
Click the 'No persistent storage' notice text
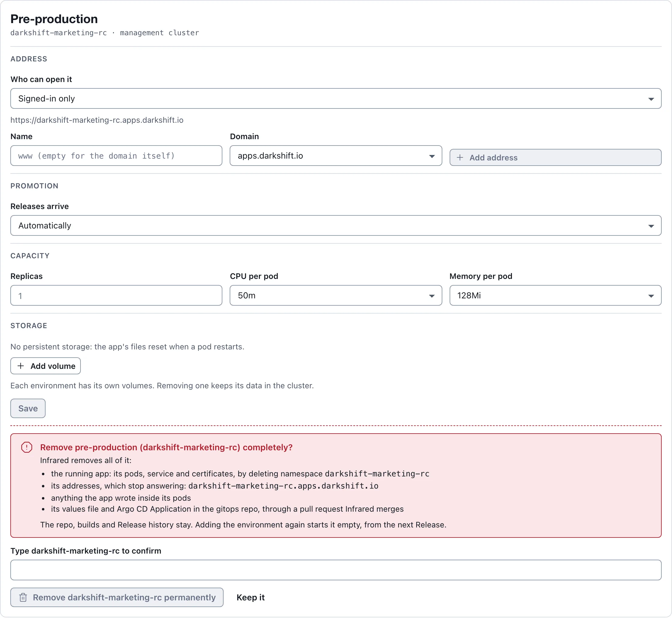click(127, 346)
